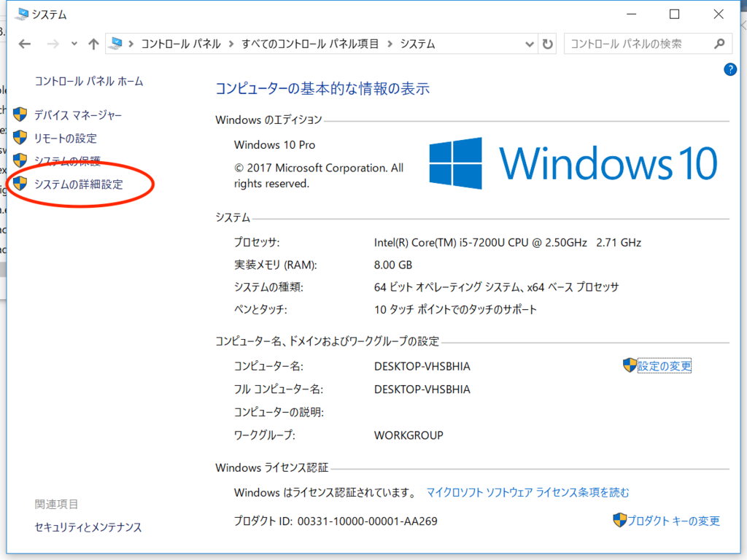Image resolution: width=747 pixels, height=560 pixels.
Task: Click the value beside フル コンピューター名:
Action: click(x=422, y=389)
